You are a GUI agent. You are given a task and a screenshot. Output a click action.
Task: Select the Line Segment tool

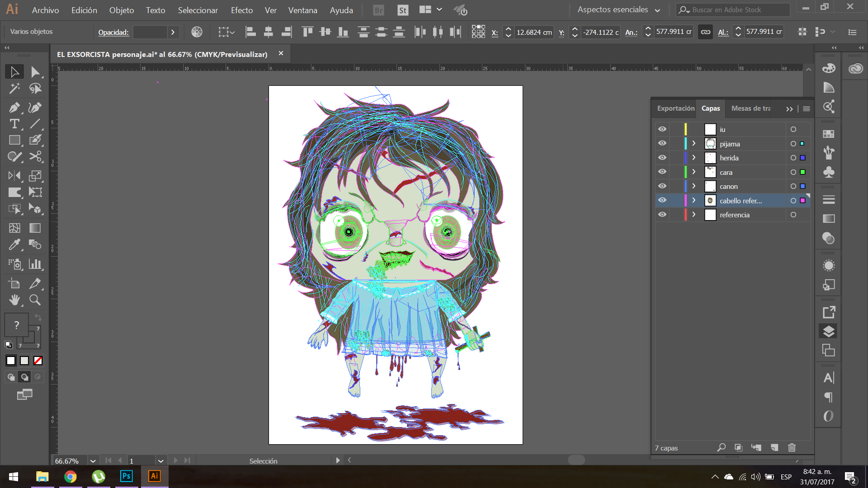coord(35,124)
